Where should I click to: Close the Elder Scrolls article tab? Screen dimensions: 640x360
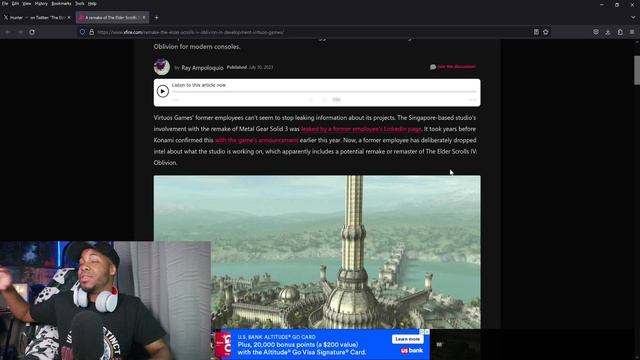(144, 18)
